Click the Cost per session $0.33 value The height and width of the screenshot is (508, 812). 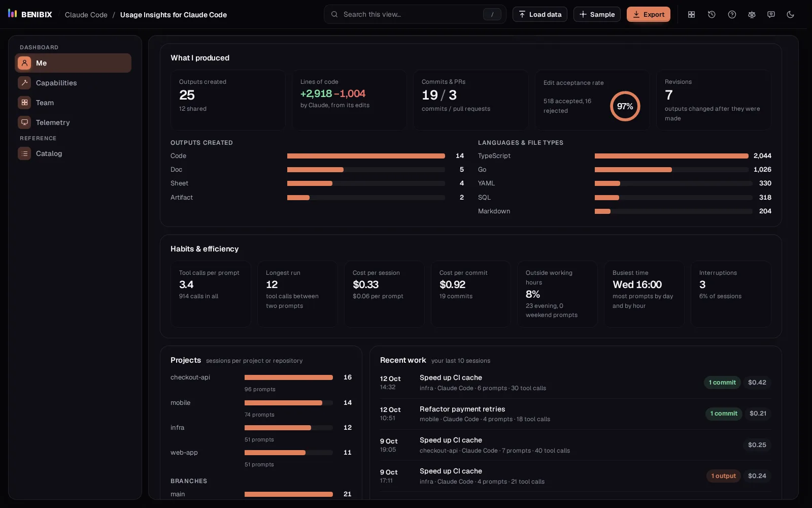[x=365, y=284]
